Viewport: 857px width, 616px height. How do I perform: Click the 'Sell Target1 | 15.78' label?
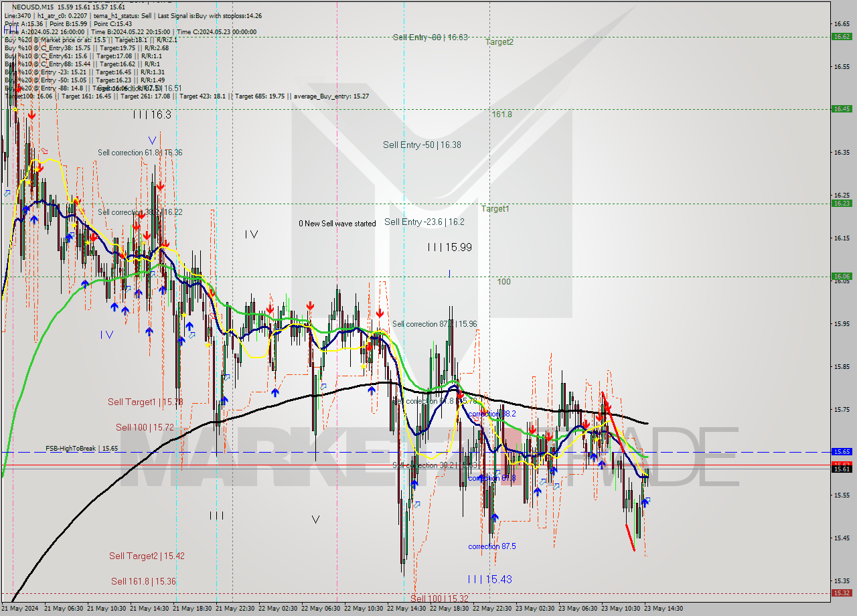(145, 402)
